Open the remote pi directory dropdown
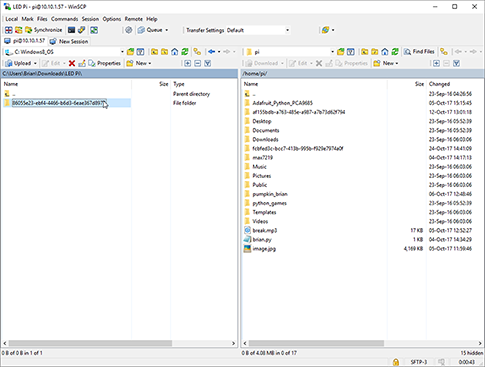The image size is (485, 367). [x=290, y=52]
